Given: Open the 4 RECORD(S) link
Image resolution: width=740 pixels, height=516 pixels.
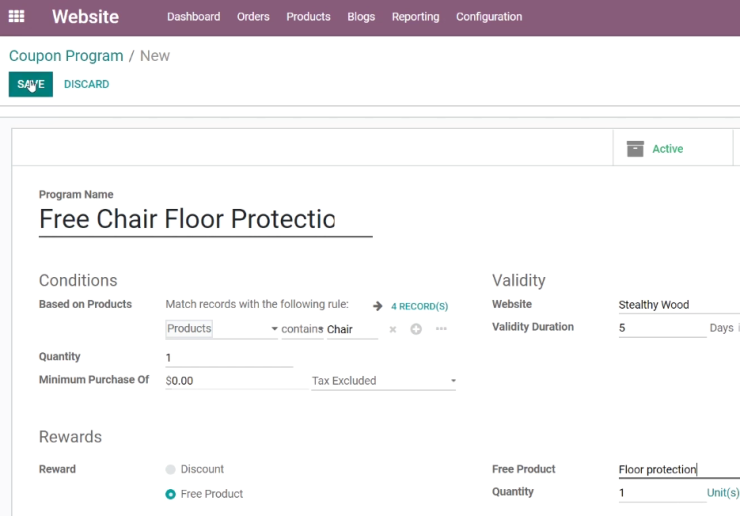Looking at the screenshot, I should pyautogui.click(x=420, y=306).
